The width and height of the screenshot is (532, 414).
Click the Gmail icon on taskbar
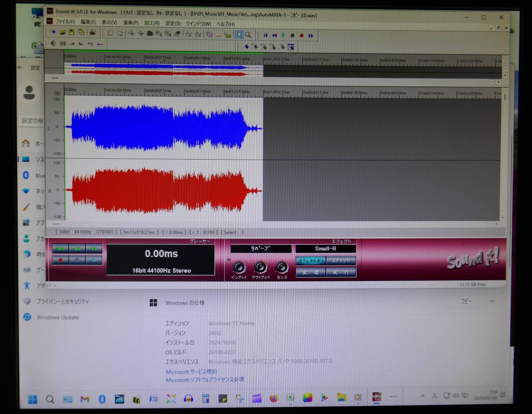(85, 399)
